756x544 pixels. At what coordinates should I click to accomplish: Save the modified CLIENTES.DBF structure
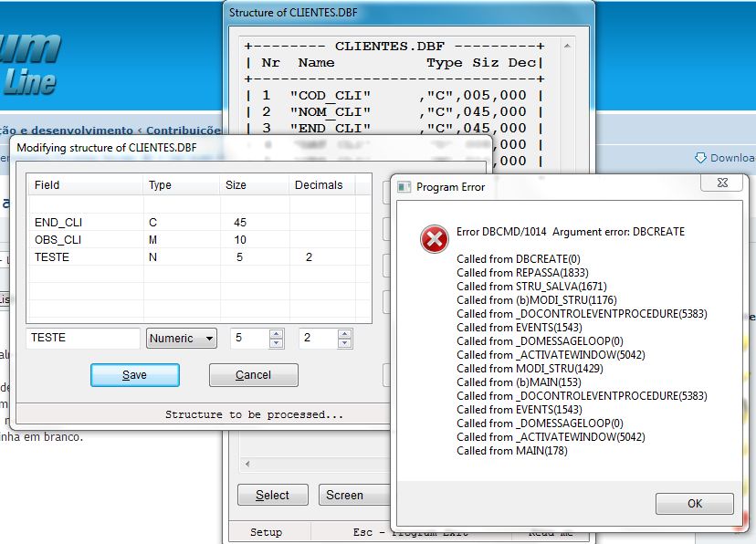click(134, 375)
